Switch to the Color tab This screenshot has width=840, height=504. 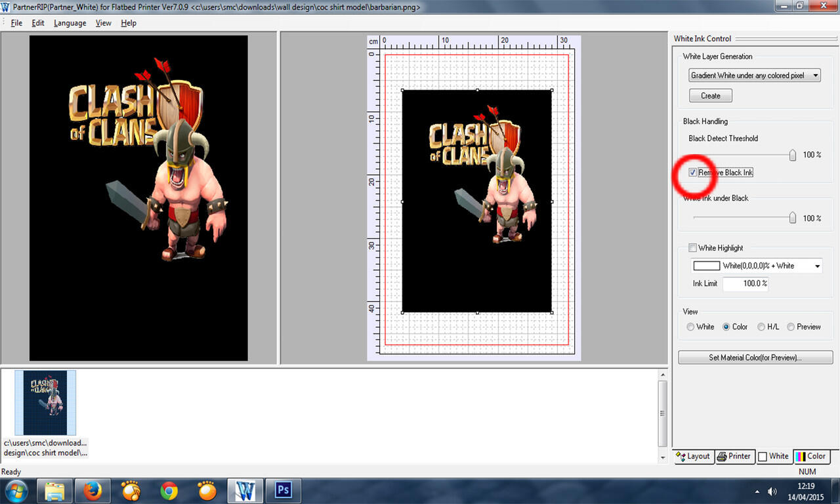pos(811,456)
